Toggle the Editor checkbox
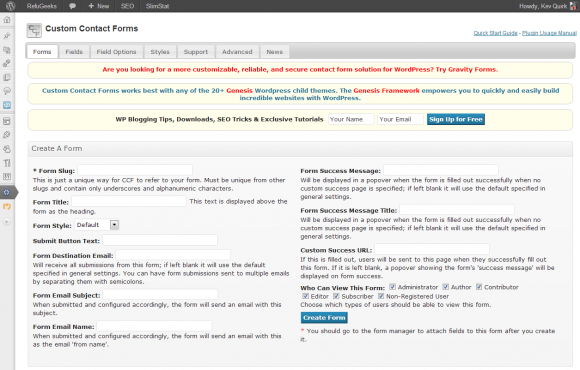580x370 pixels. (306, 296)
